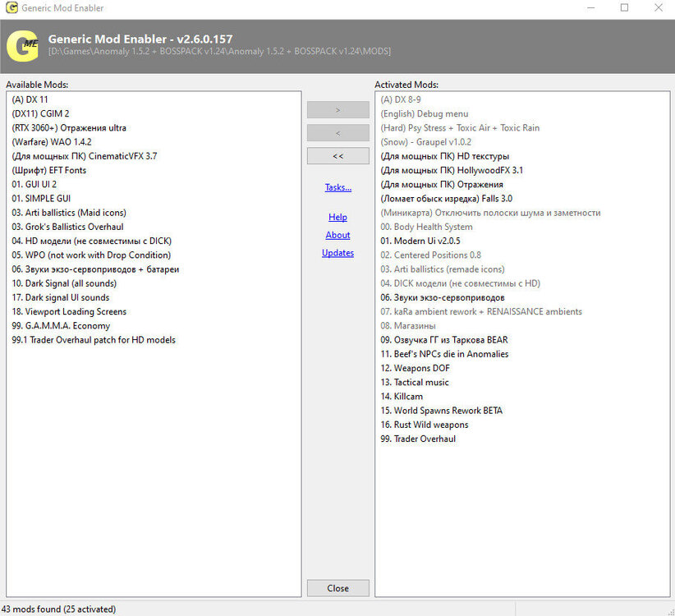Open the Tasks menu link
675x616 pixels.
(x=337, y=187)
